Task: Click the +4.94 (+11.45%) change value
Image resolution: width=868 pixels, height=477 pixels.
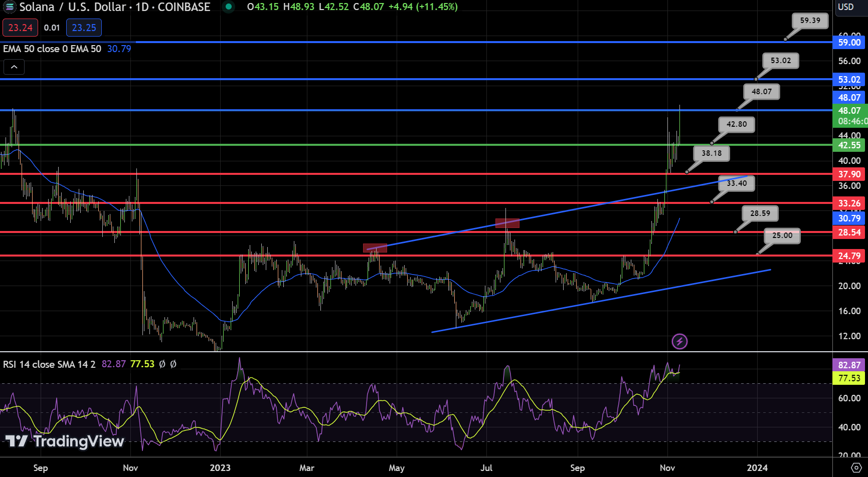Action: (423, 7)
